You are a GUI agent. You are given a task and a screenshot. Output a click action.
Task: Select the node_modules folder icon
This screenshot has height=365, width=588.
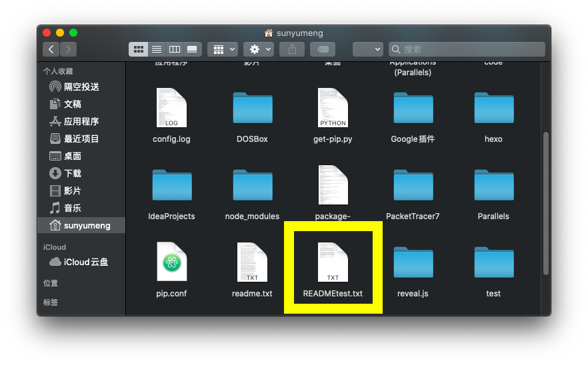[253, 185]
